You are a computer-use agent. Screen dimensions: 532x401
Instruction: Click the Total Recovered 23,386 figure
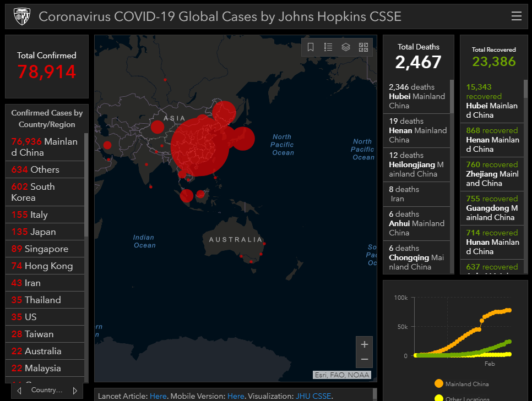(493, 62)
